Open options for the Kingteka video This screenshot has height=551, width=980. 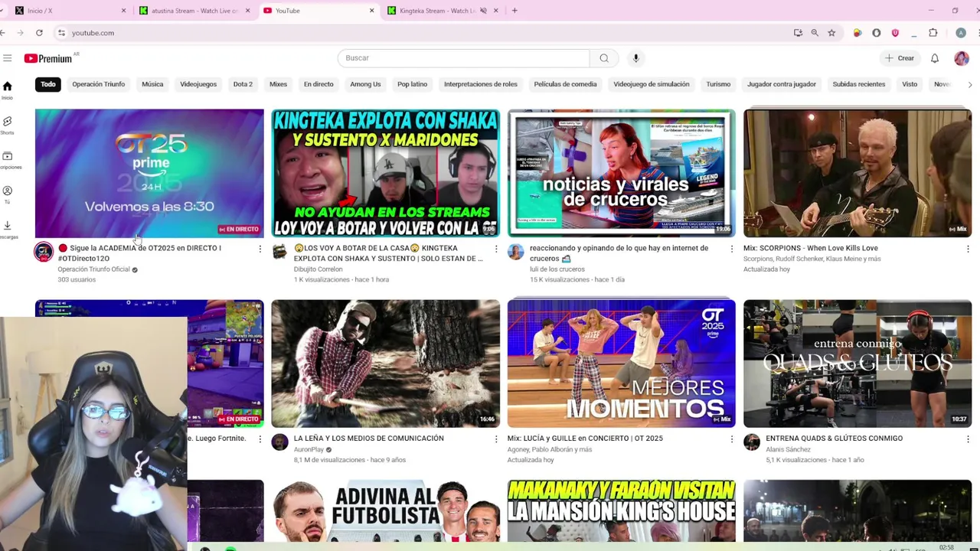pyautogui.click(x=495, y=249)
